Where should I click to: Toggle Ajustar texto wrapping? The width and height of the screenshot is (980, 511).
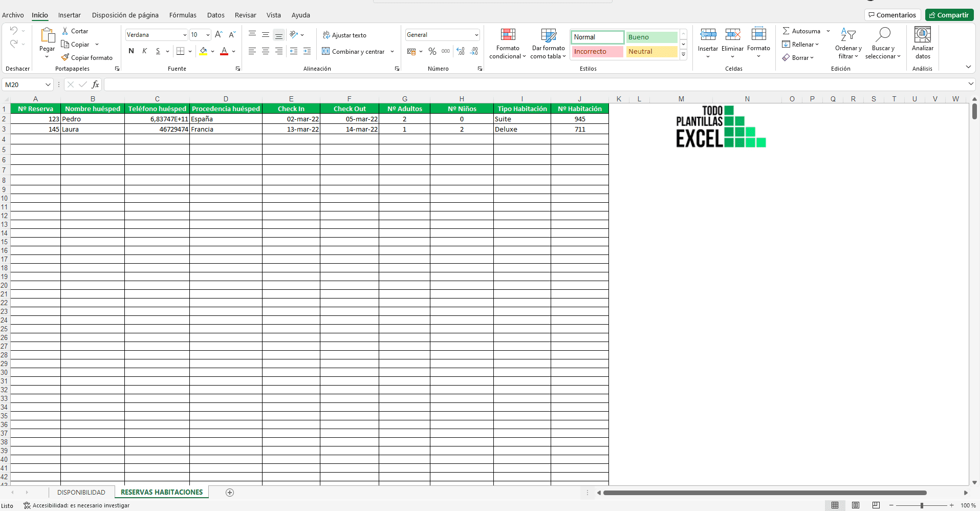point(344,35)
